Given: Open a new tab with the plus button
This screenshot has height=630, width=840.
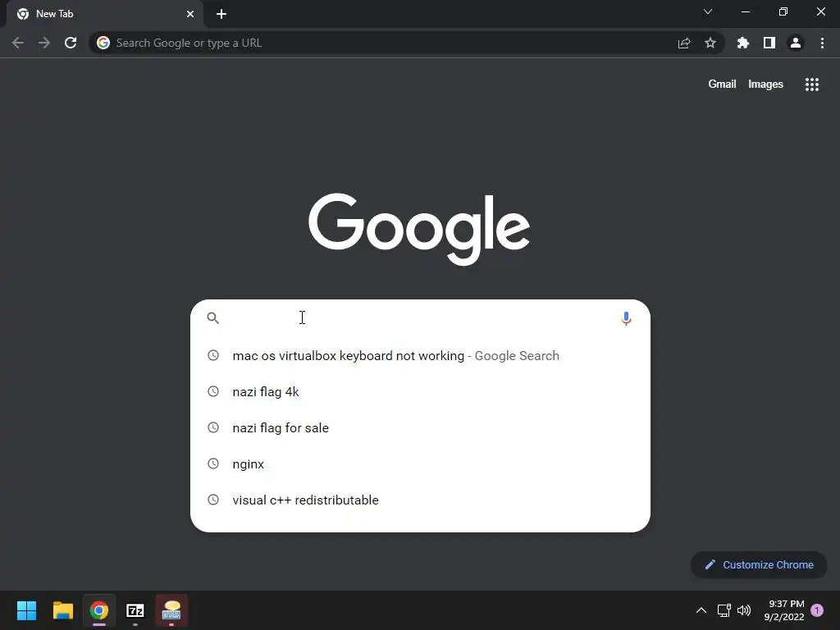Looking at the screenshot, I should (221, 14).
